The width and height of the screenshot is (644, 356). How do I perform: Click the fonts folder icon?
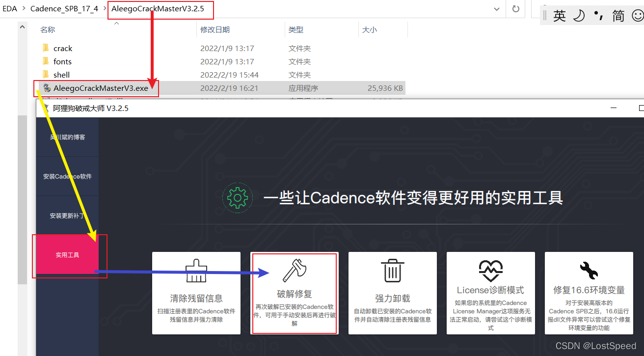coord(46,61)
